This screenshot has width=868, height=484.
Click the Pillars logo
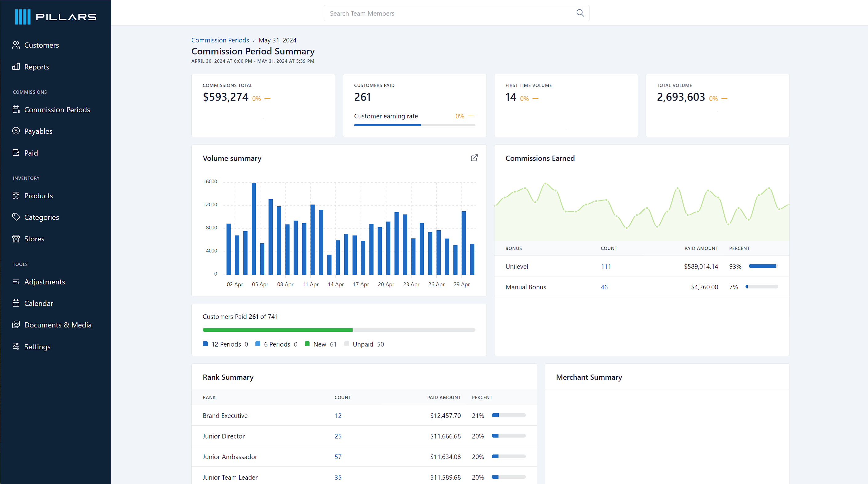(x=56, y=17)
